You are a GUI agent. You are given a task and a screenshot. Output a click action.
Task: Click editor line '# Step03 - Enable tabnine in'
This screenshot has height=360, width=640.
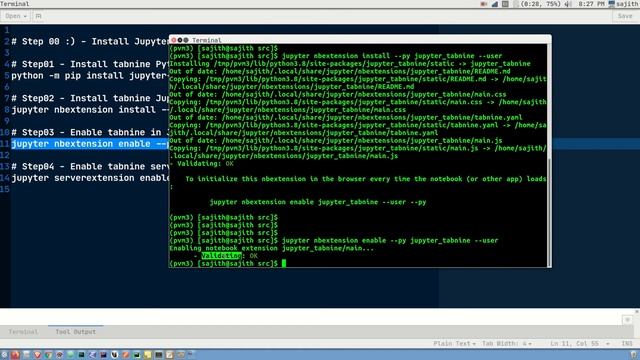pos(90,132)
